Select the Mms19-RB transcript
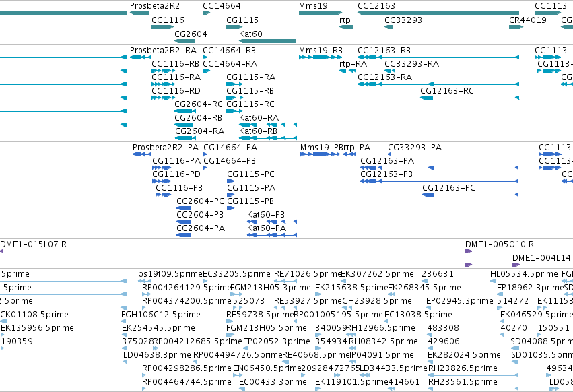573x392 pixels. (x=321, y=57)
